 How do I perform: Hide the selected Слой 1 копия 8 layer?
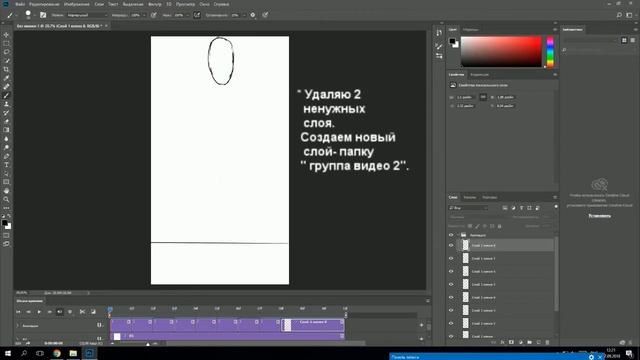(x=451, y=246)
